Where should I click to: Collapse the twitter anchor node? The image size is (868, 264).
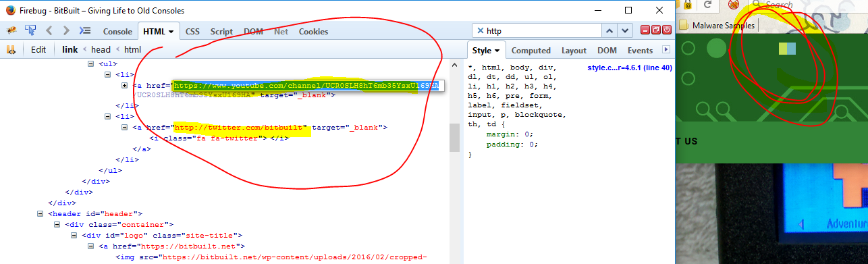[125, 127]
